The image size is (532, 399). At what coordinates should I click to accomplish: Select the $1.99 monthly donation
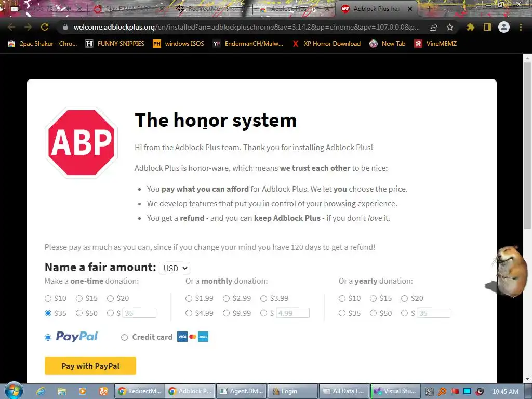(x=189, y=298)
